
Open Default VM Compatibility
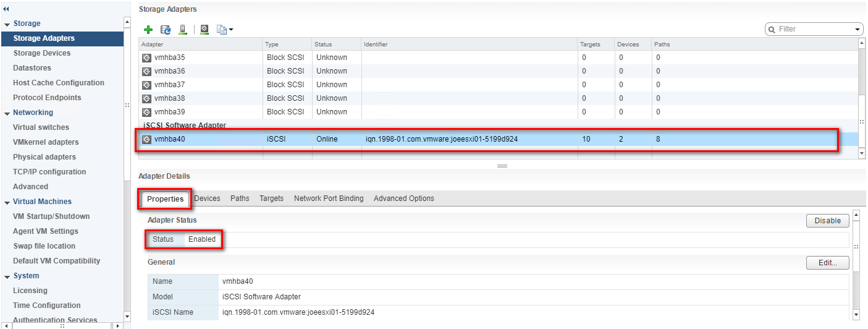[56, 261]
